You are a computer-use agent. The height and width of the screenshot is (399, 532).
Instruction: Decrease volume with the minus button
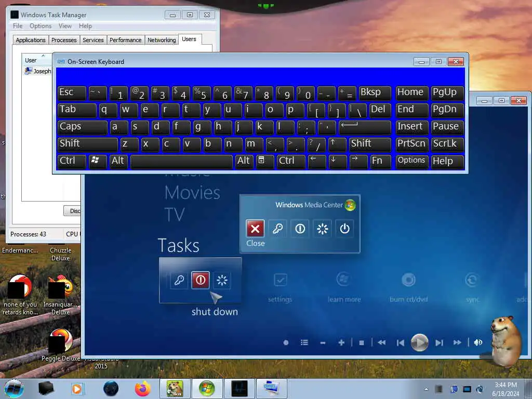click(x=323, y=343)
